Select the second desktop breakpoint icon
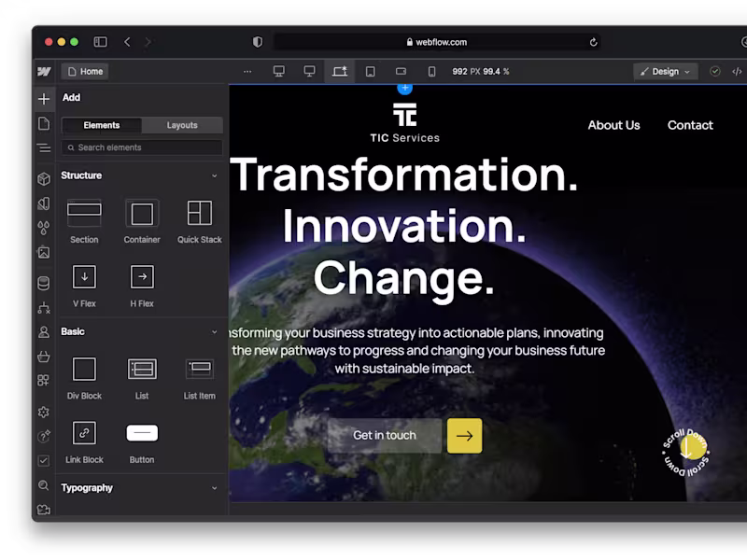 (x=309, y=72)
